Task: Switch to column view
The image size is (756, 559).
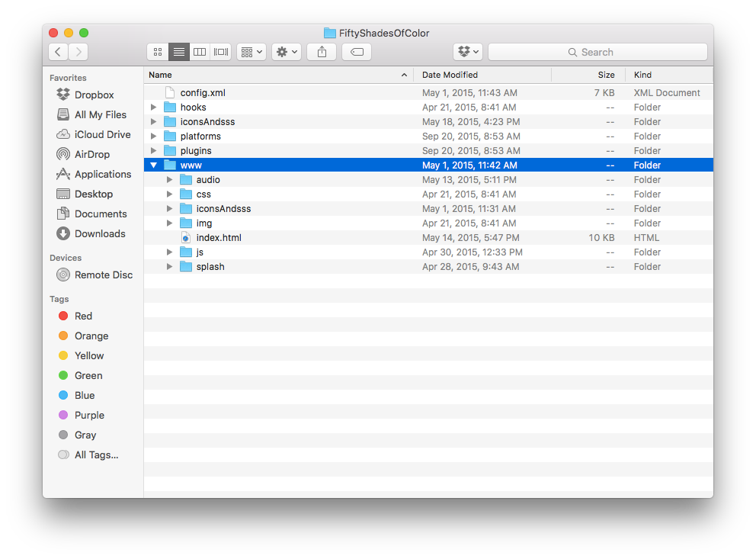Action: point(199,51)
